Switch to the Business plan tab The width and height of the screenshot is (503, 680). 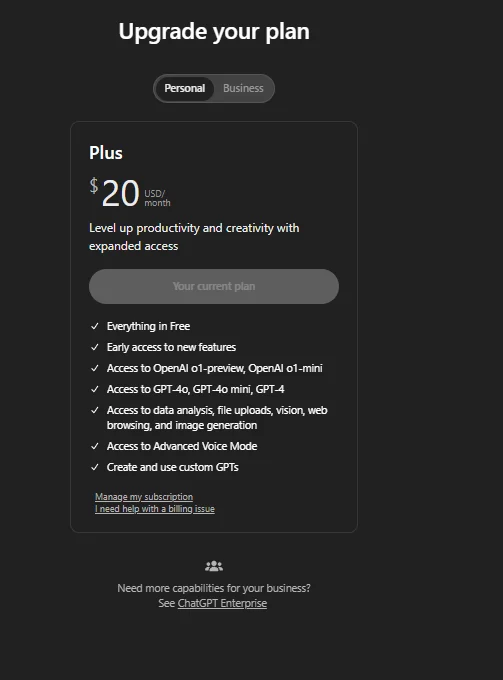click(243, 88)
